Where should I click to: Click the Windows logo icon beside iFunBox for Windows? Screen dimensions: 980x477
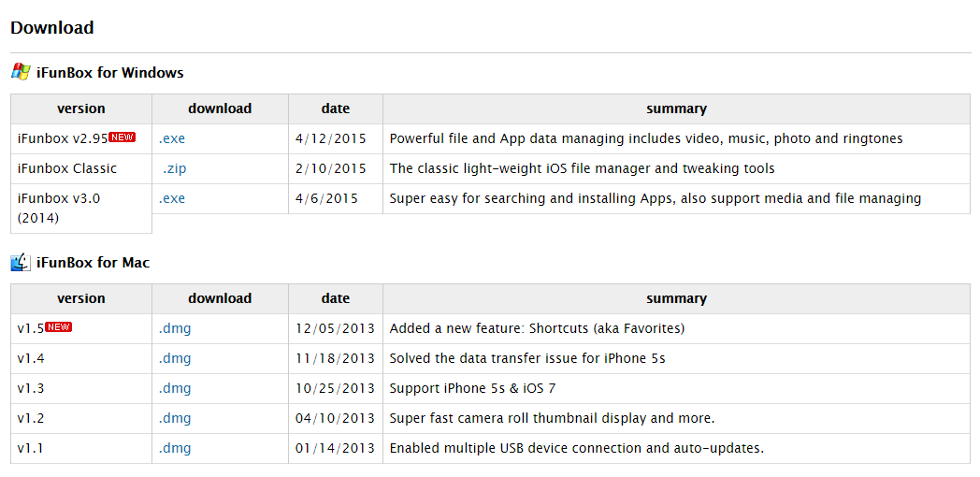tap(21, 72)
